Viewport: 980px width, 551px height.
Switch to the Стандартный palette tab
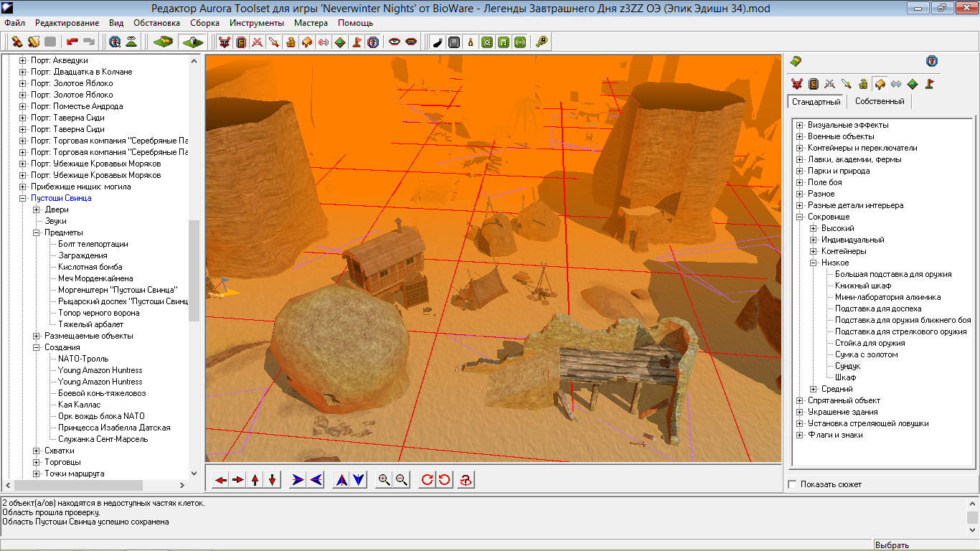[816, 102]
